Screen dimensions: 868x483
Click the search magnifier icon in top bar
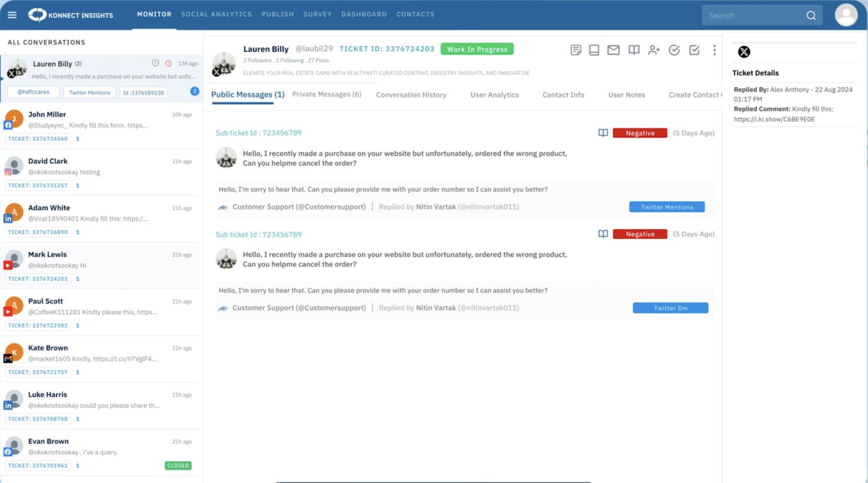click(811, 15)
